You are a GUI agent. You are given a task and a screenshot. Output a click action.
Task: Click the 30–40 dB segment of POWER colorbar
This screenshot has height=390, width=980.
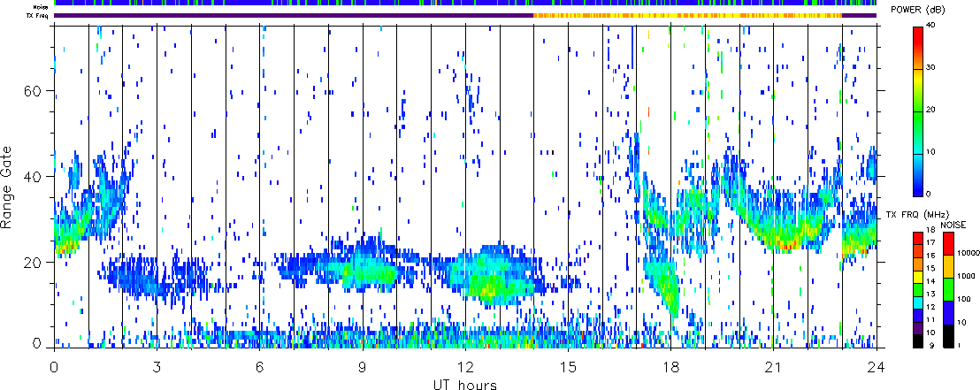[x=918, y=48]
